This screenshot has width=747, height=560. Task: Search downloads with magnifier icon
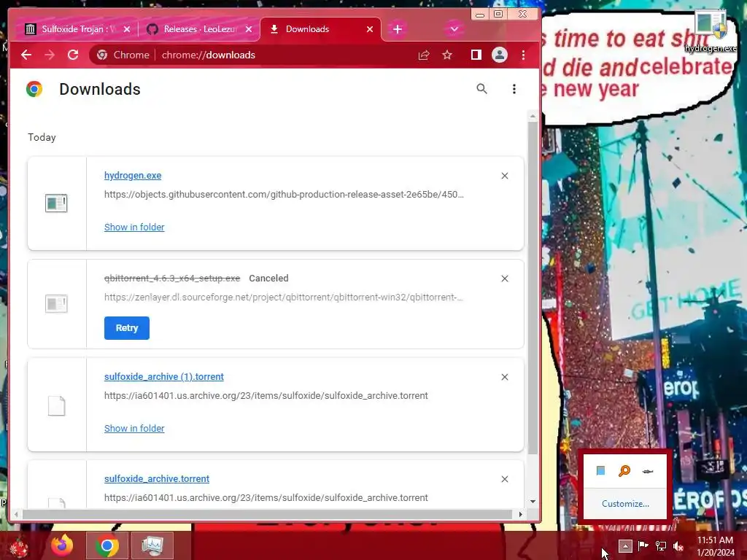tap(481, 88)
